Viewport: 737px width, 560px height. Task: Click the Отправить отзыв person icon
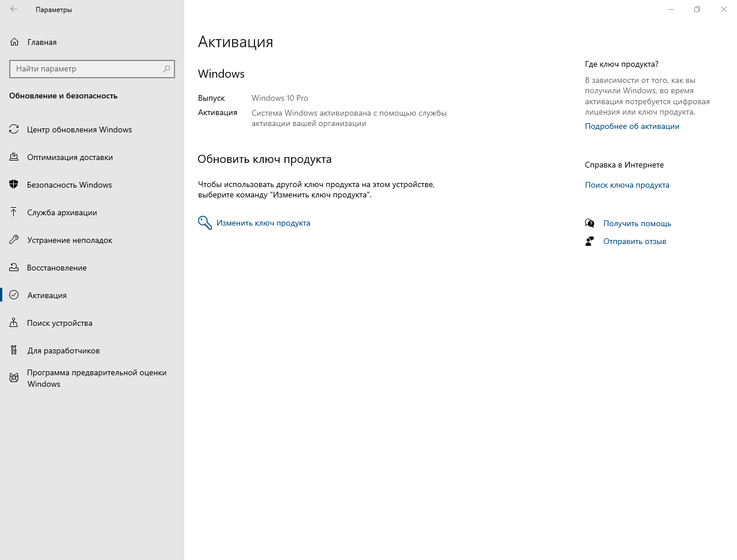(590, 241)
